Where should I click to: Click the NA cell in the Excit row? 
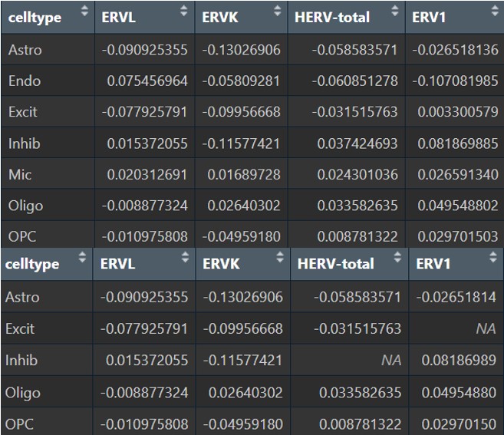coord(485,328)
